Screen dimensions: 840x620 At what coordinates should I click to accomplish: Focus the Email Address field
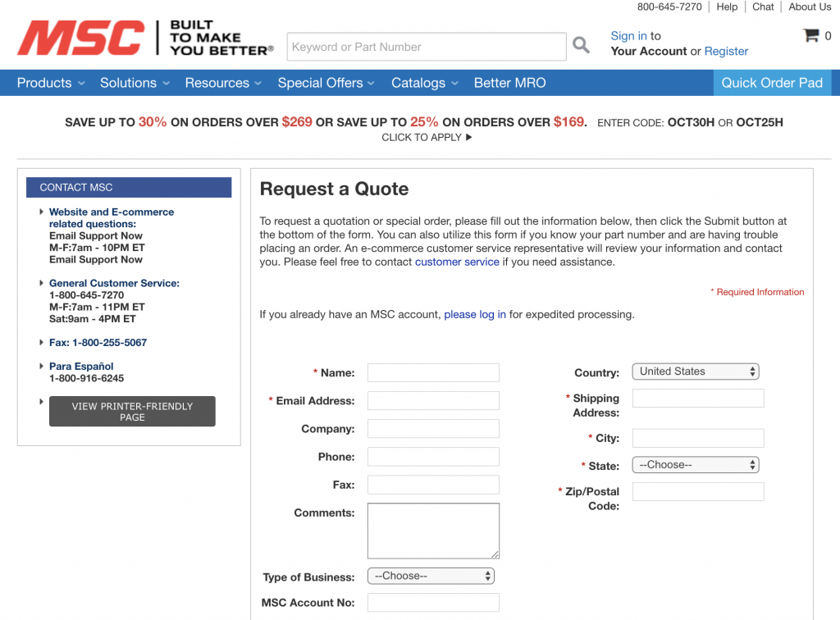pyautogui.click(x=433, y=400)
